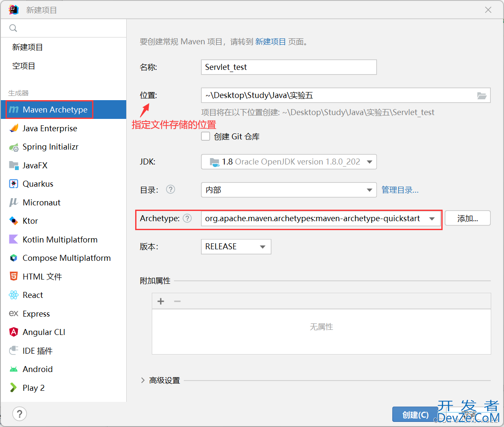Click the 名称 field containing Servlet_test
Screen dimensions: 504x427
tap(289, 67)
